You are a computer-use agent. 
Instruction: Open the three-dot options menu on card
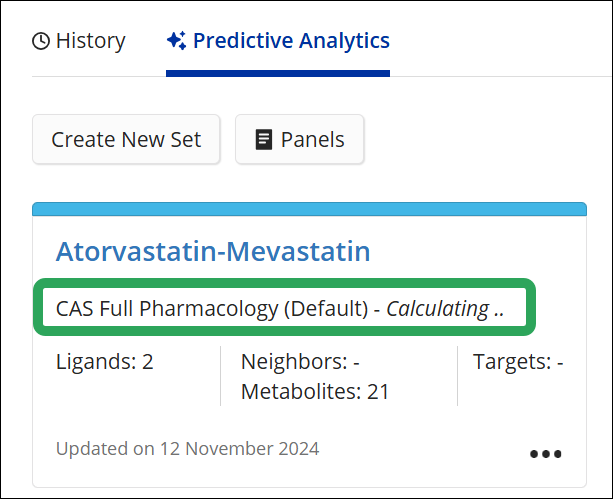point(545,454)
